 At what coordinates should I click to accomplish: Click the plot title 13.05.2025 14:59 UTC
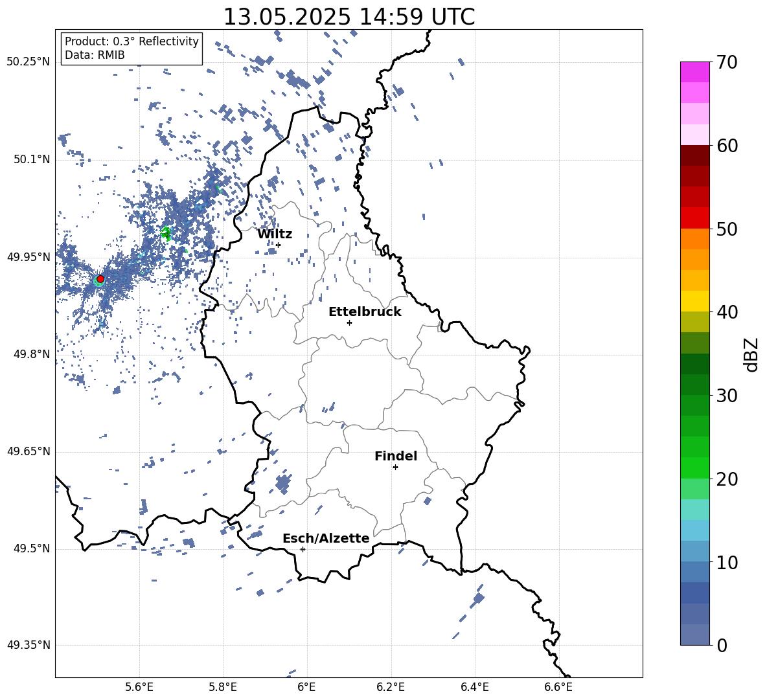point(349,17)
